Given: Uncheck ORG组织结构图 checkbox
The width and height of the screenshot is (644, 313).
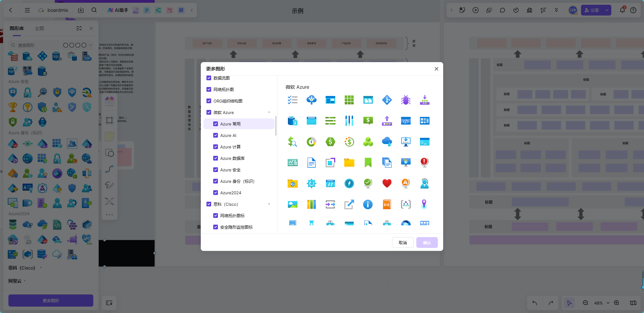Looking at the screenshot, I should (x=209, y=101).
